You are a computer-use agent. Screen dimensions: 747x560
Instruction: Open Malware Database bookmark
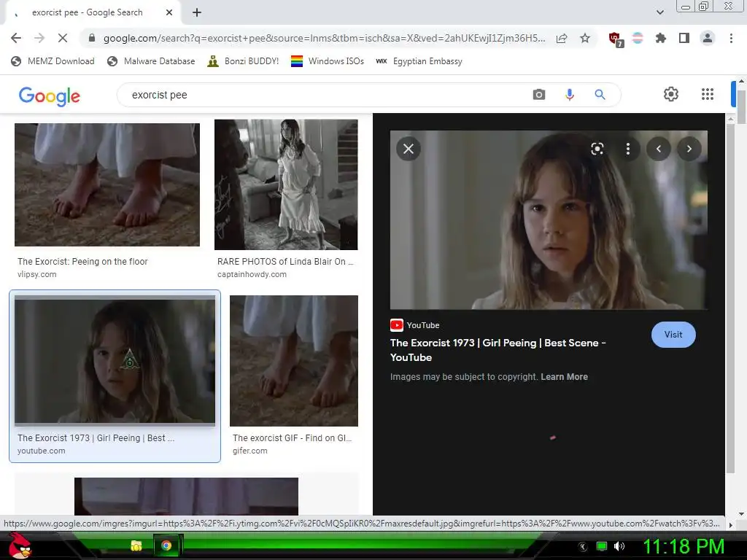point(151,61)
